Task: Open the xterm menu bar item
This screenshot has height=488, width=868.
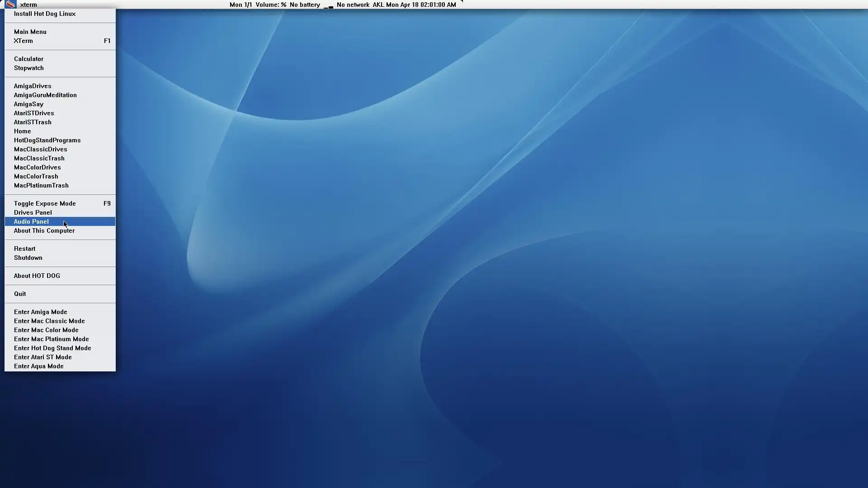Action: coord(28,5)
